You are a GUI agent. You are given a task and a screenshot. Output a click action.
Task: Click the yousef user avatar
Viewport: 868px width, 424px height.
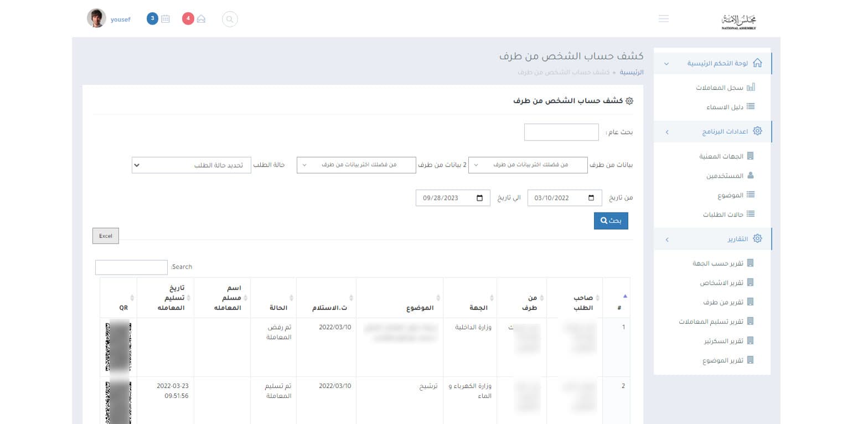coord(96,18)
